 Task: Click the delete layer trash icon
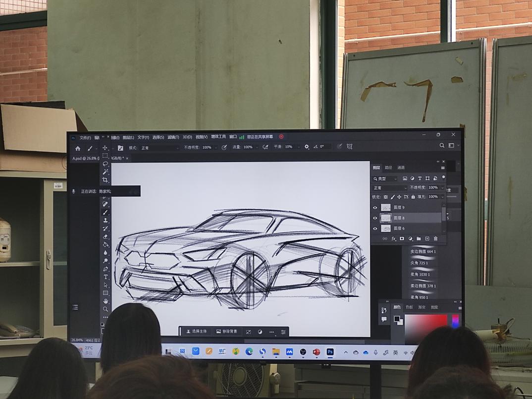(436, 239)
